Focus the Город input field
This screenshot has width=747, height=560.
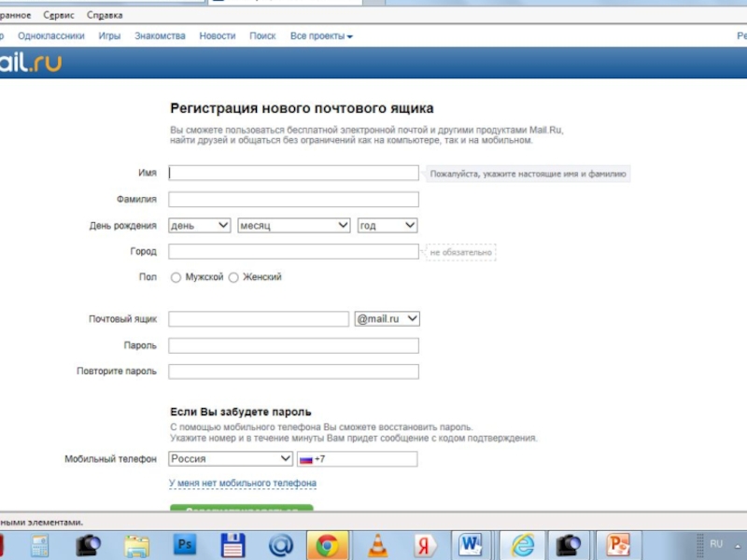click(293, 251)
